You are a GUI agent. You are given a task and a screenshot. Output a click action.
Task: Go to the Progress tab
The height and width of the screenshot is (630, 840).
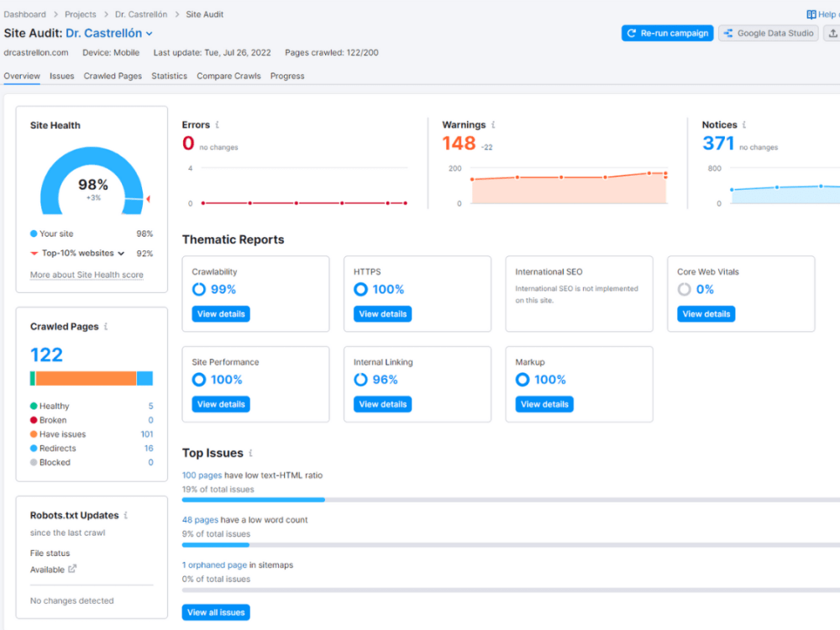click(x=287, y=76)
